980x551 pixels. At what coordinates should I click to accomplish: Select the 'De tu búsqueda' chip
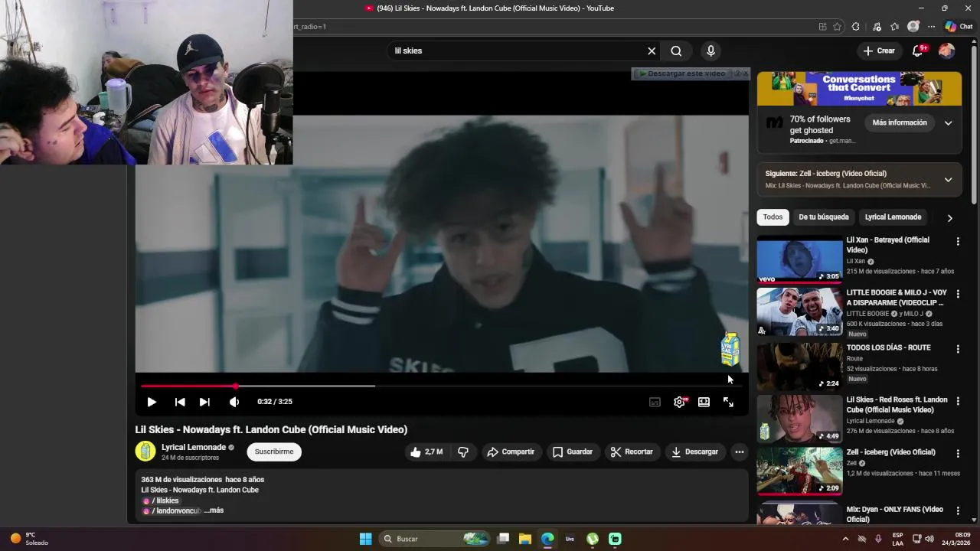point(824,217)
